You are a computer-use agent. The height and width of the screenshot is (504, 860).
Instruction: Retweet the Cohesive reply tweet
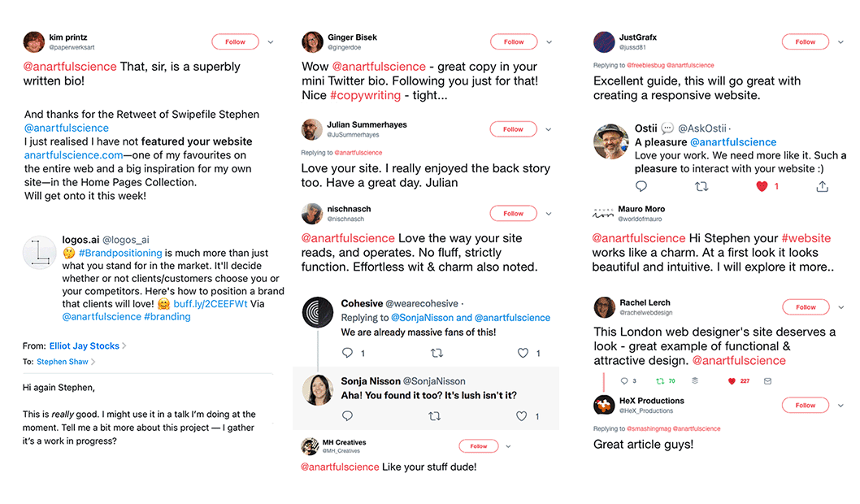tap(437, 353)
